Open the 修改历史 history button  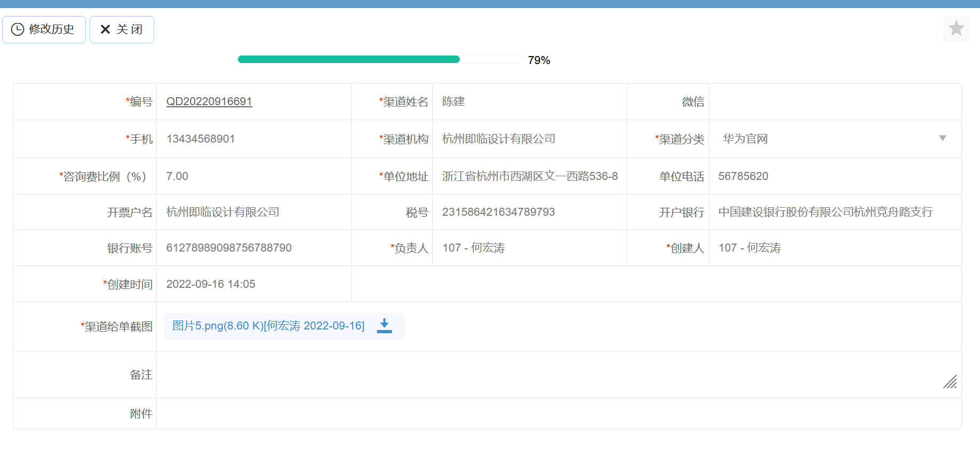(44, 29)
